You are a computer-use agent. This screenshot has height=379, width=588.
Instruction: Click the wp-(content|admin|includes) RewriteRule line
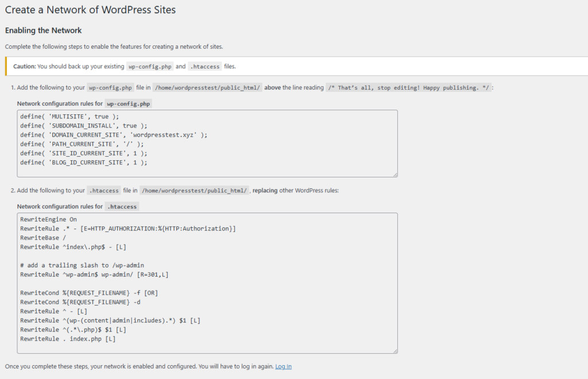[110, 320]
